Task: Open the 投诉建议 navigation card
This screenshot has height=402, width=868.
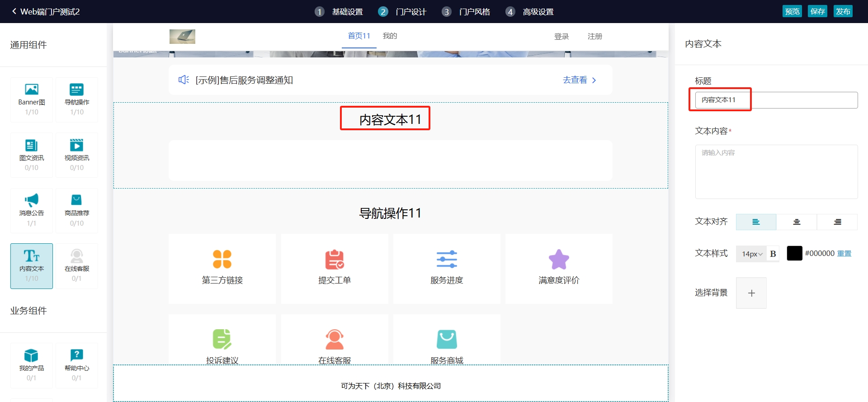Action: tap(222, 340)
